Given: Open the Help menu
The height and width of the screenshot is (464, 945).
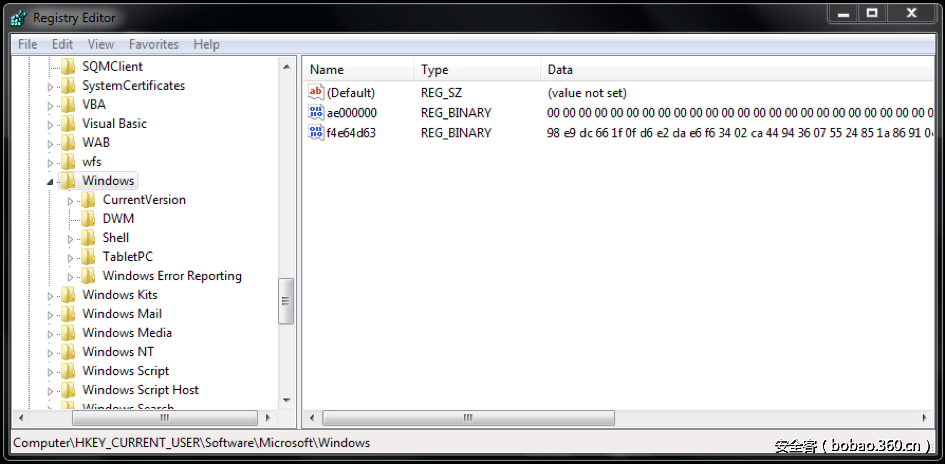Looking at the screenshot, I should pos(206,44).
